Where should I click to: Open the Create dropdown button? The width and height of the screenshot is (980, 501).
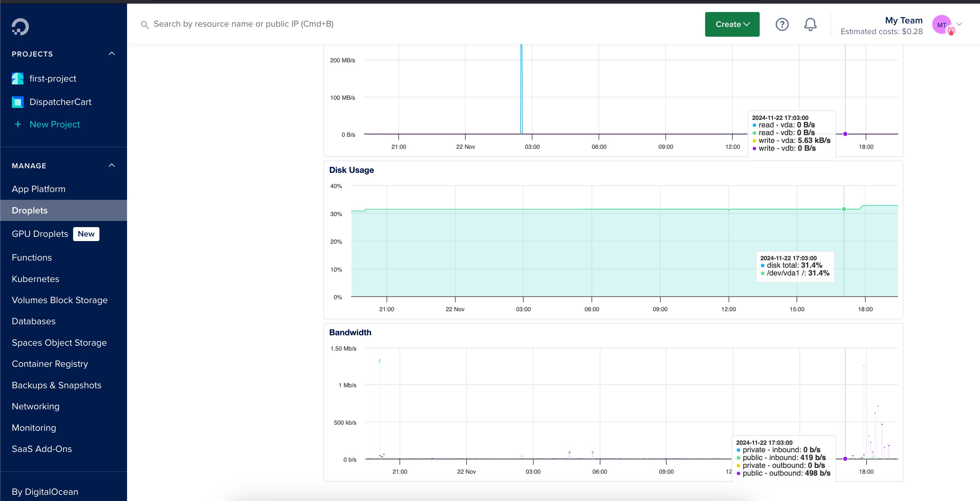732,24
